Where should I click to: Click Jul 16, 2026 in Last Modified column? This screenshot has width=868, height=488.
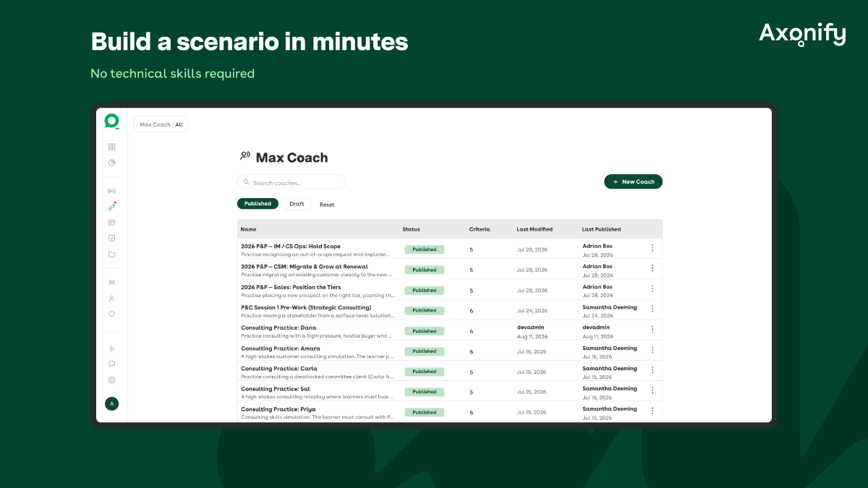[532, 351]
